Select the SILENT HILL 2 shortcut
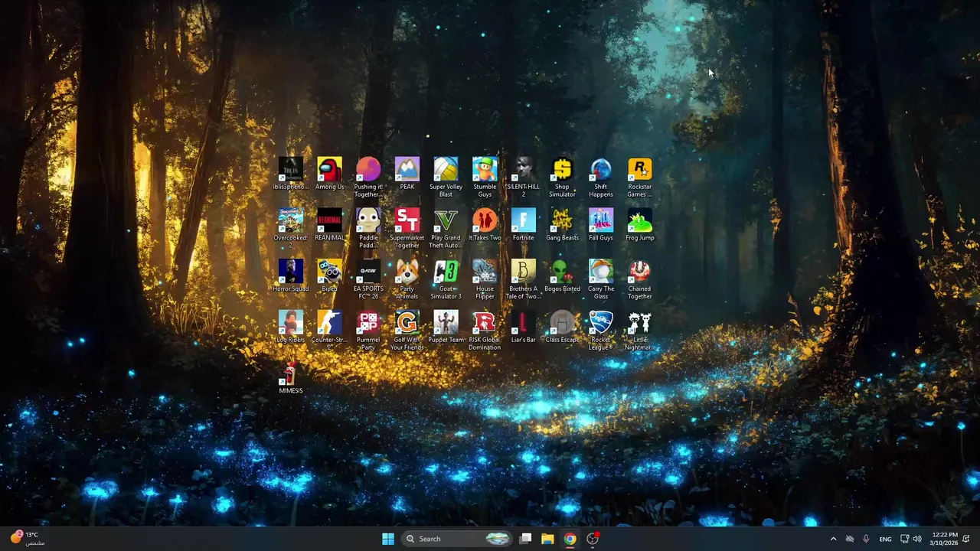The image size is (980, 551). 524,178
